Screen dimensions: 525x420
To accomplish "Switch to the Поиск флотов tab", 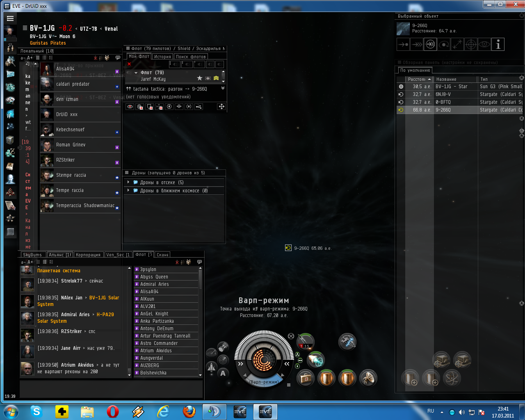I will (191, 57).
